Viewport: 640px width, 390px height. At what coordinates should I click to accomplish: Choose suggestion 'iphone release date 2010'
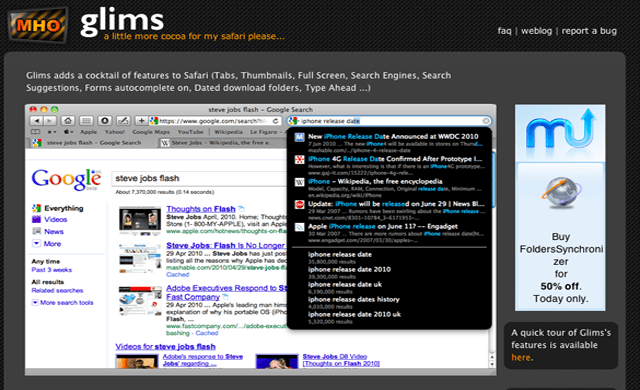pos(349,269)
